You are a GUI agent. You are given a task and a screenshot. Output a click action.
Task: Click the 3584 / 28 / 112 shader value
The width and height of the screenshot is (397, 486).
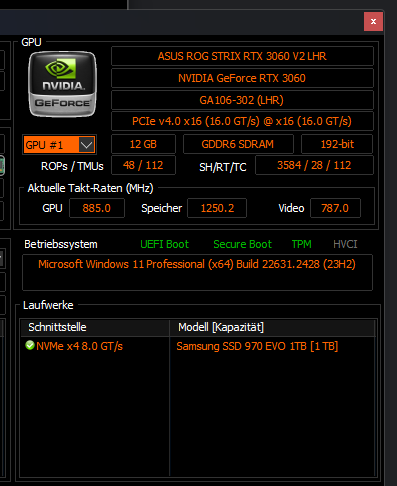coord(314,165)
